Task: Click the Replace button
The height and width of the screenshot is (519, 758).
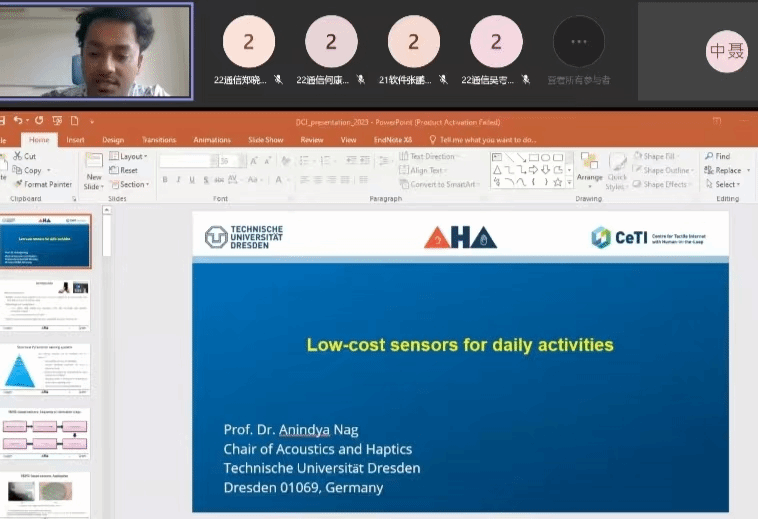Action: click(x=726, y=171)
